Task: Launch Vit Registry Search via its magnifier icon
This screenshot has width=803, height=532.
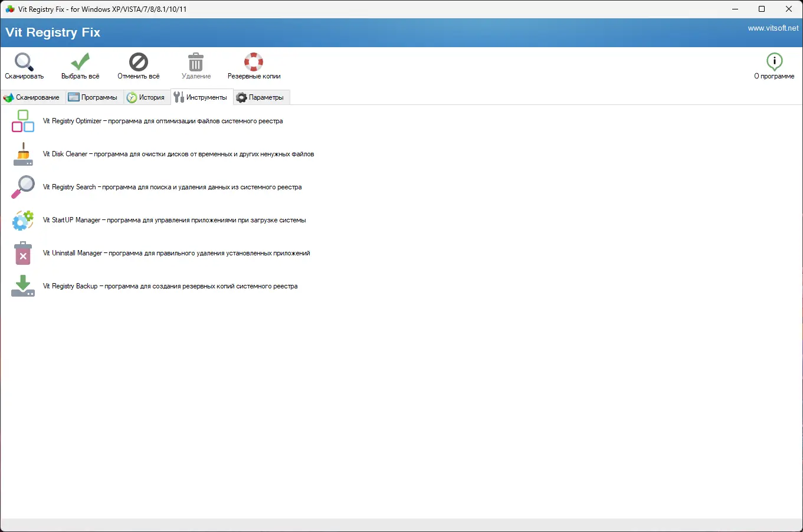Action: tap(23, 187)
